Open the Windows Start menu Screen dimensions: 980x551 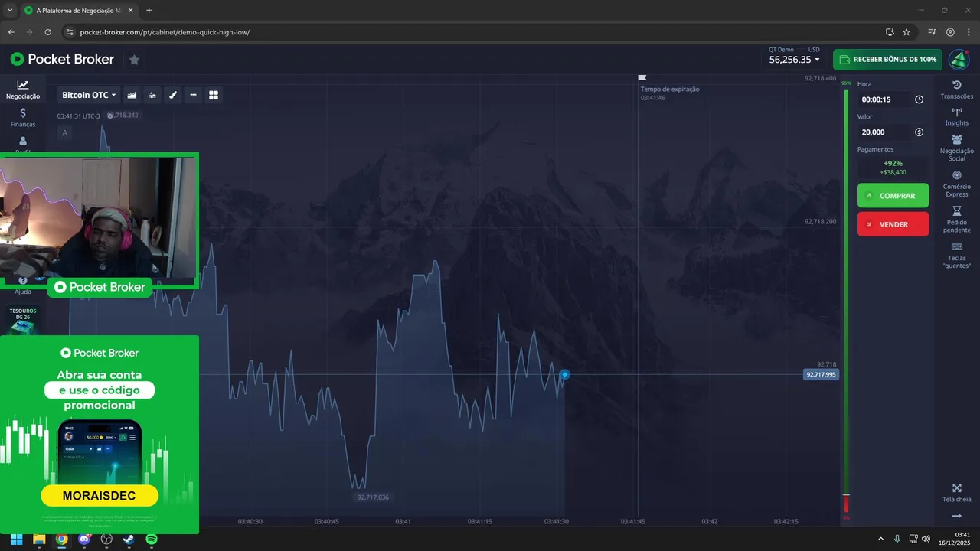(x=16, y=539)
